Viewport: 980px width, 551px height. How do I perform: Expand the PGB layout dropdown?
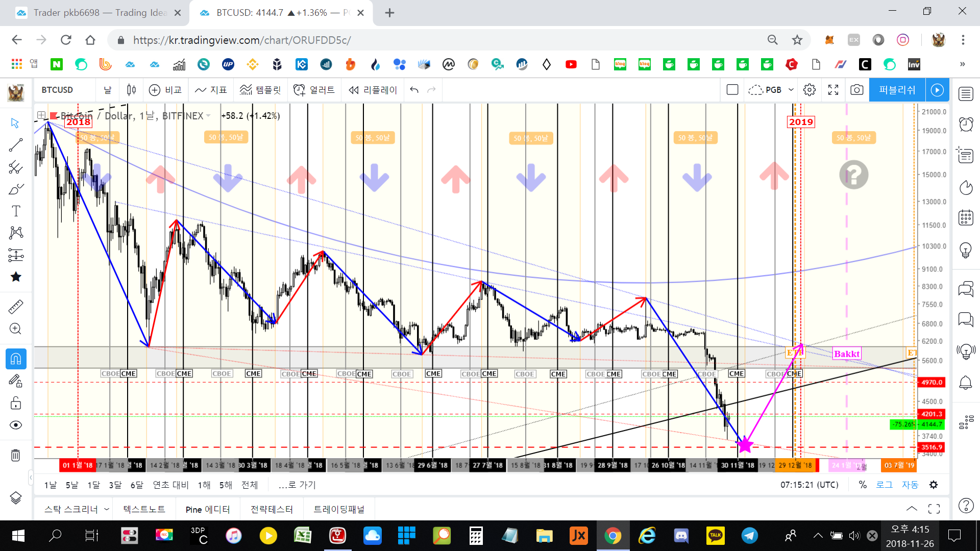coord(791,90)
